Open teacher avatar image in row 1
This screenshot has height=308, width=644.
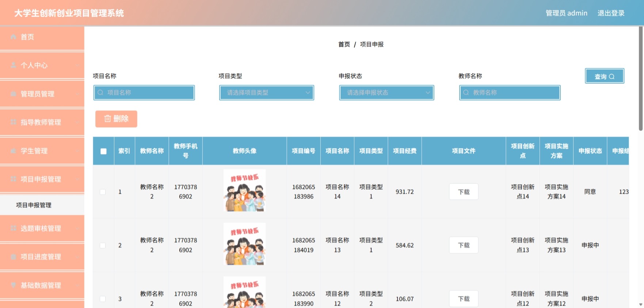244,190
